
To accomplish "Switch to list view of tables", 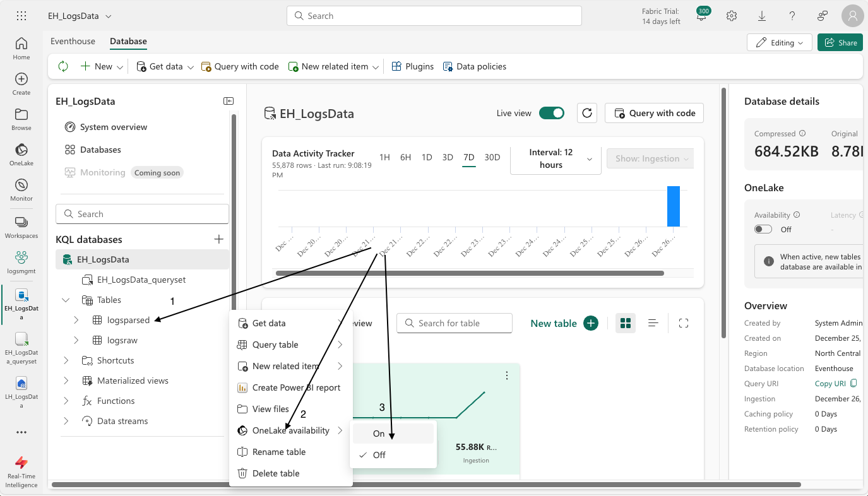I will 653,323.
